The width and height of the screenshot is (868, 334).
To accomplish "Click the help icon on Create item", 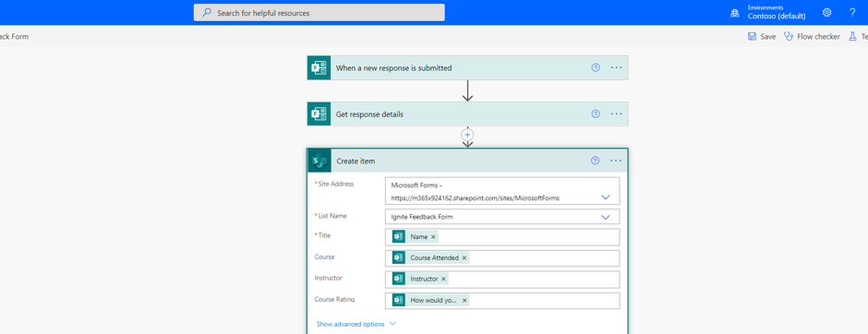I will 595,161.
